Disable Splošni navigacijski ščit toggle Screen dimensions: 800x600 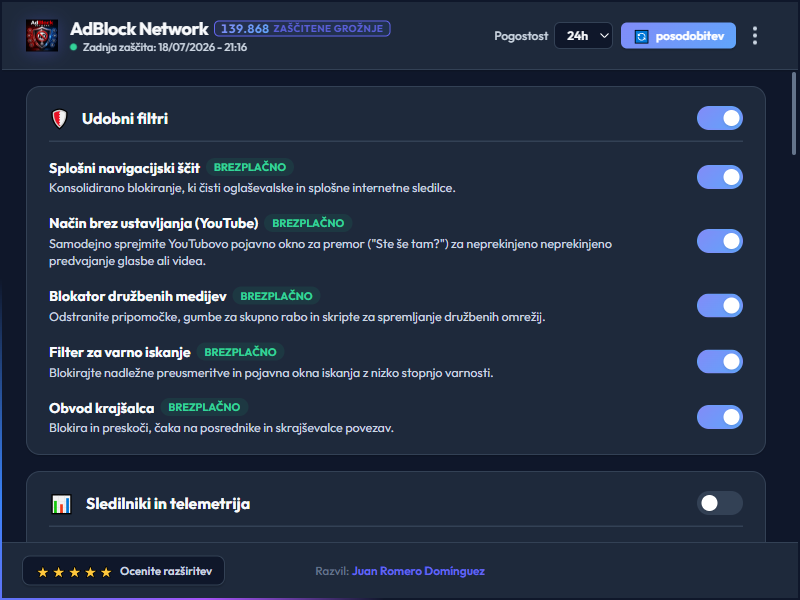719,177
